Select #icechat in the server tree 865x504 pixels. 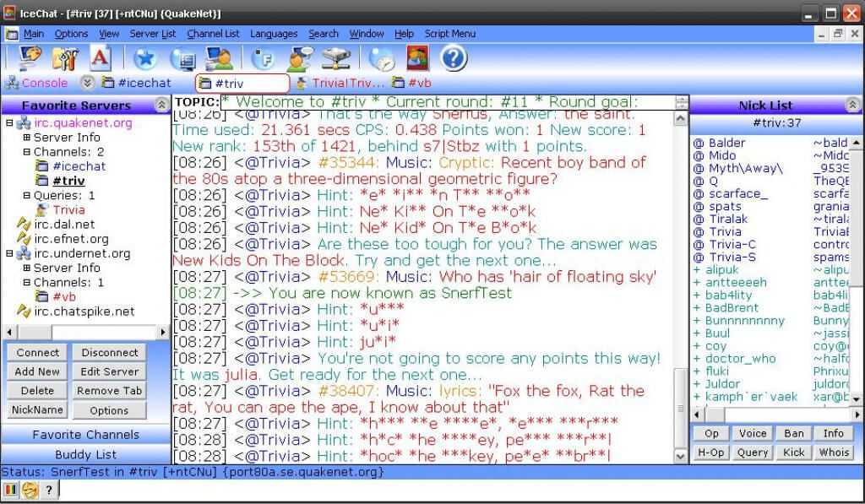pos(79,166)
